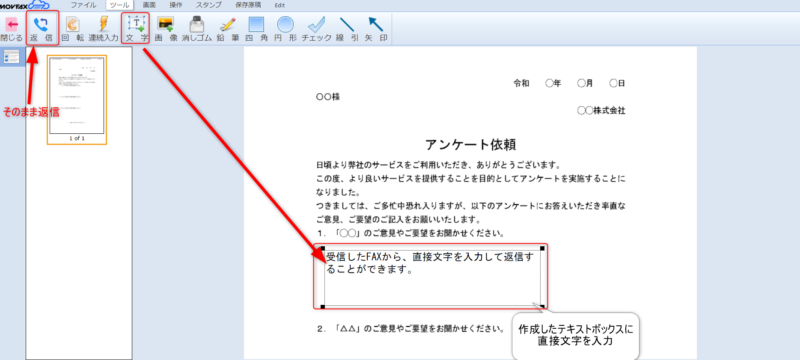
Task: Click inside the text box with 受信したFAX text
Action: 433,277
